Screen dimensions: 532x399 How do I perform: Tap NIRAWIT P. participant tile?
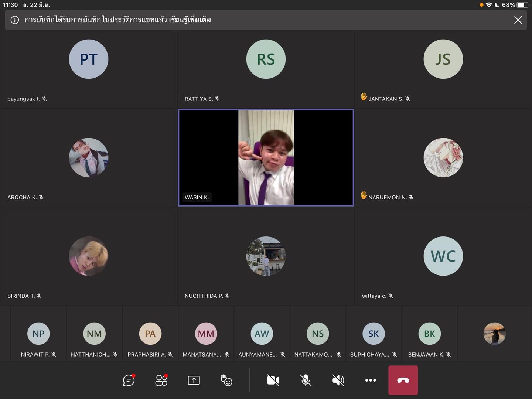38,334
